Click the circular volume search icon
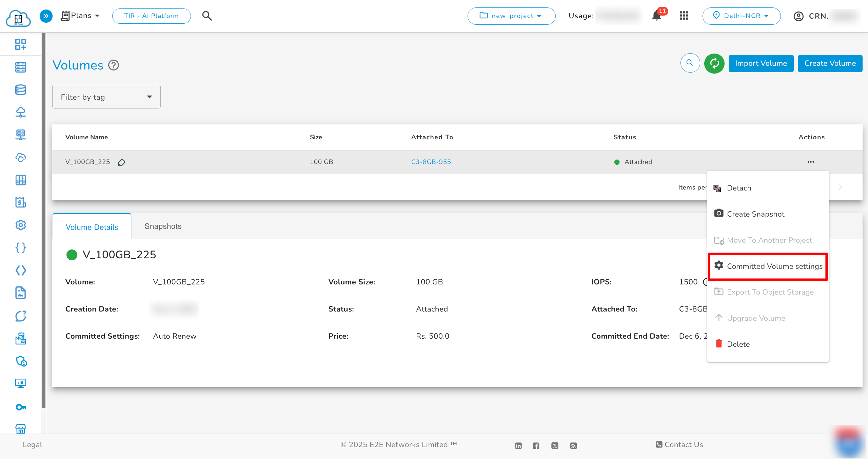 point(690,63)
